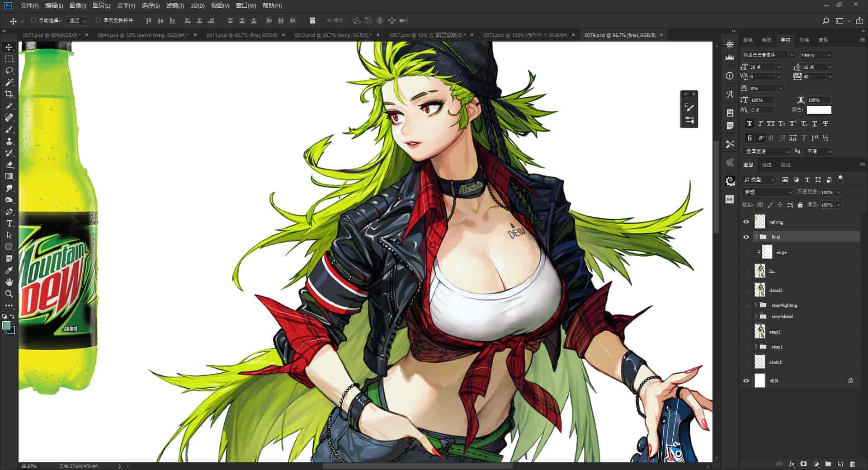This screenshot has width=868, height=470.
Task: Click the step2 layer thumbnail
Action: pyautogui.click(x=760, y=331)
